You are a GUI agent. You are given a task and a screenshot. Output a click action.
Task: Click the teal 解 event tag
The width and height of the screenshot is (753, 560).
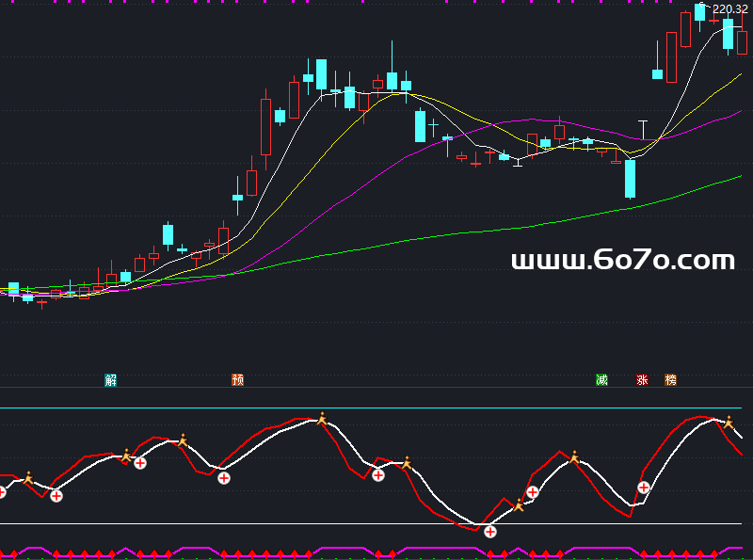coord(111,380)
